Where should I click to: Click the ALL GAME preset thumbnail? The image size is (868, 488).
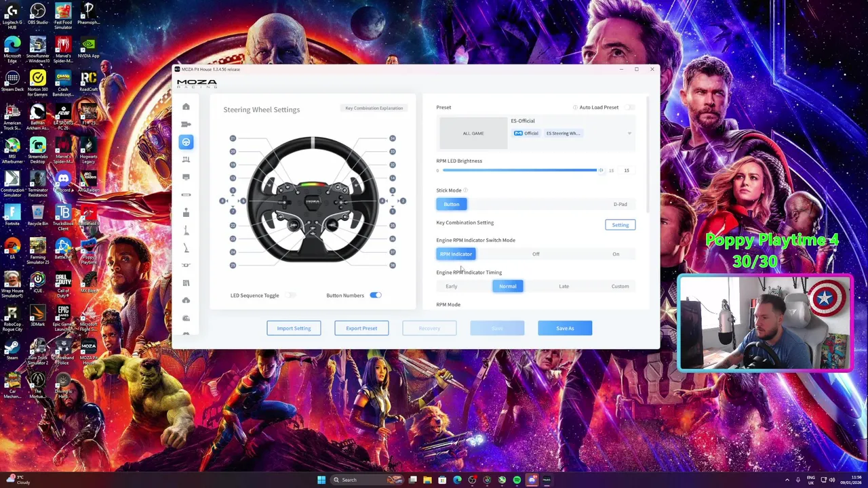pos(473,134)
